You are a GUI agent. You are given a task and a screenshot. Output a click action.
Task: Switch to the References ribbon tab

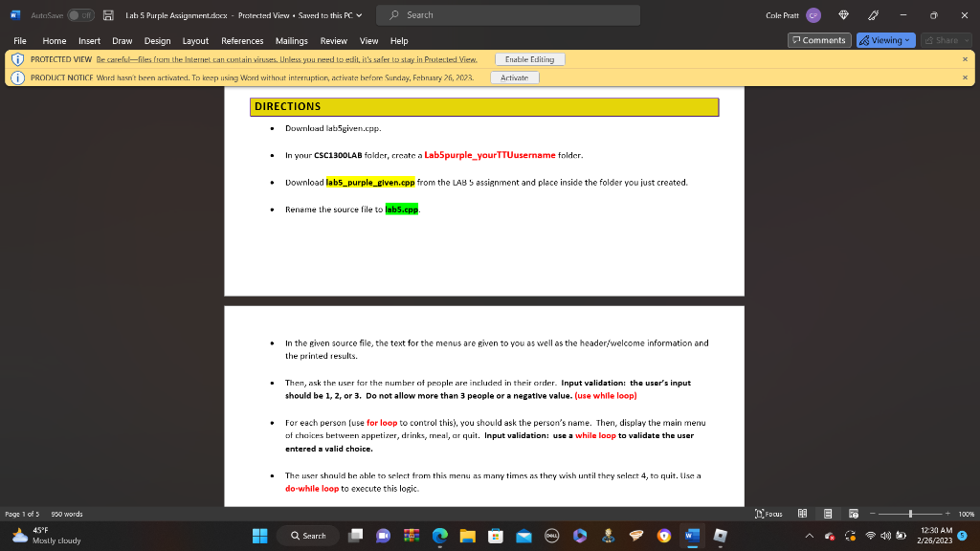pos(242,40)
